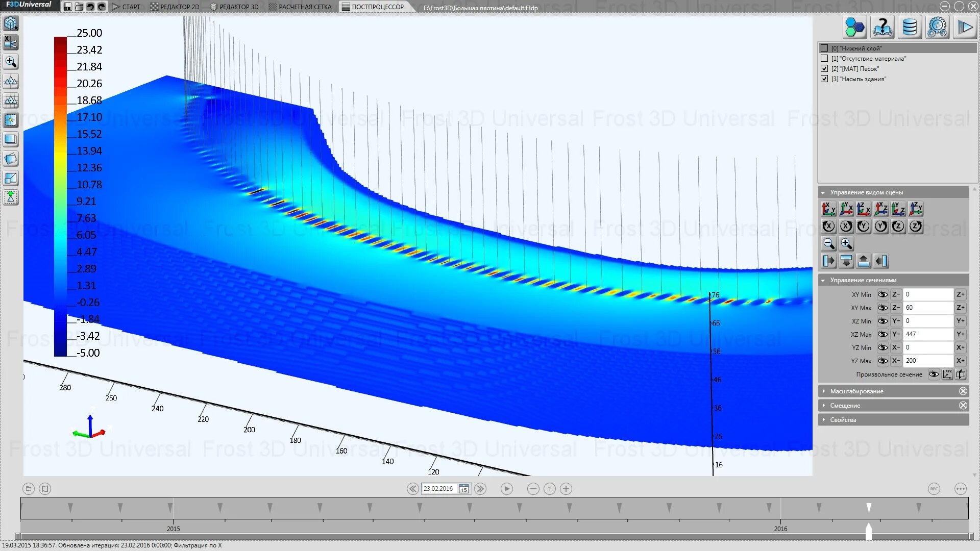Expand the Масштабирование section
Image resolution: width=980 pixels, height=551 pixels.
click(856, 391)
